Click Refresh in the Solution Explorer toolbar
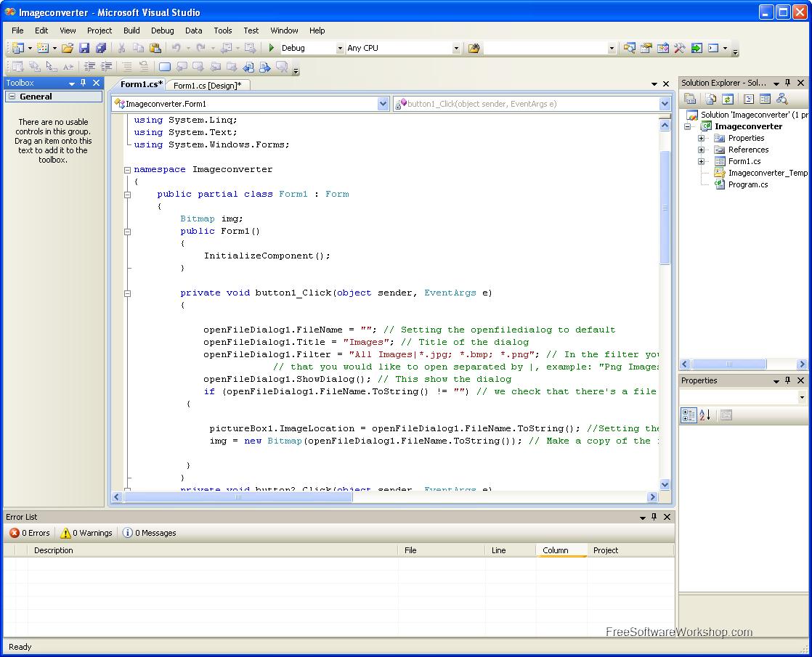 tap(728, 99)
